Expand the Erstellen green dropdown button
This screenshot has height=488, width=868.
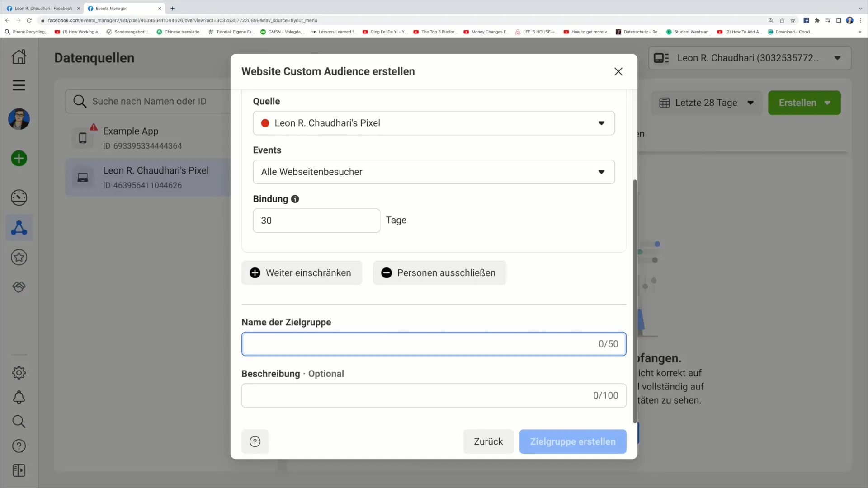[804, 103]
